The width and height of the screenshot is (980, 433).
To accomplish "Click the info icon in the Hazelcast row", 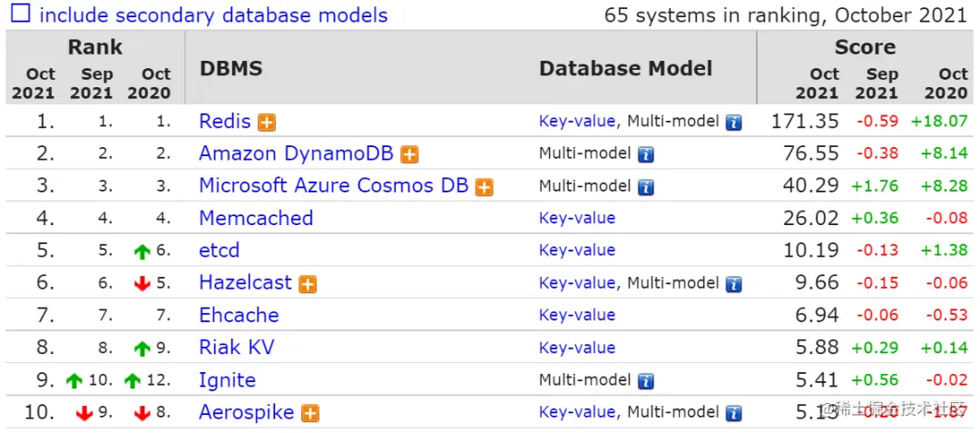I will click(x=733, y=284).
